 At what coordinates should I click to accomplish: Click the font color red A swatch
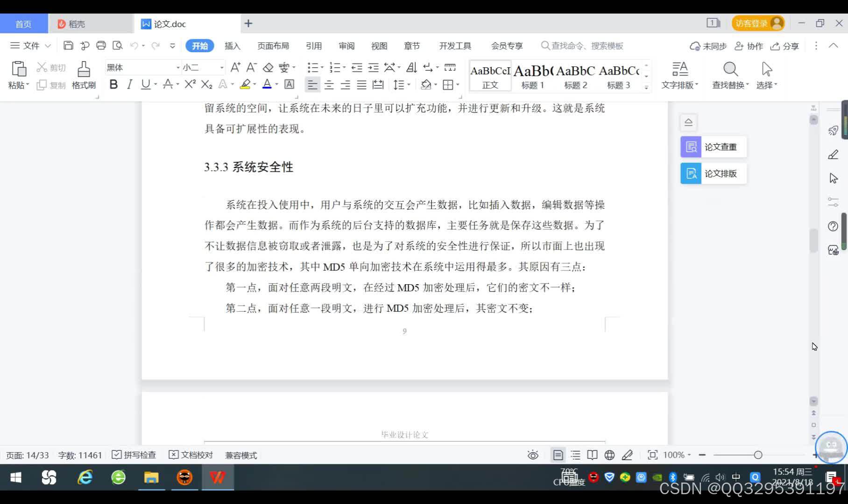(267, 84)
